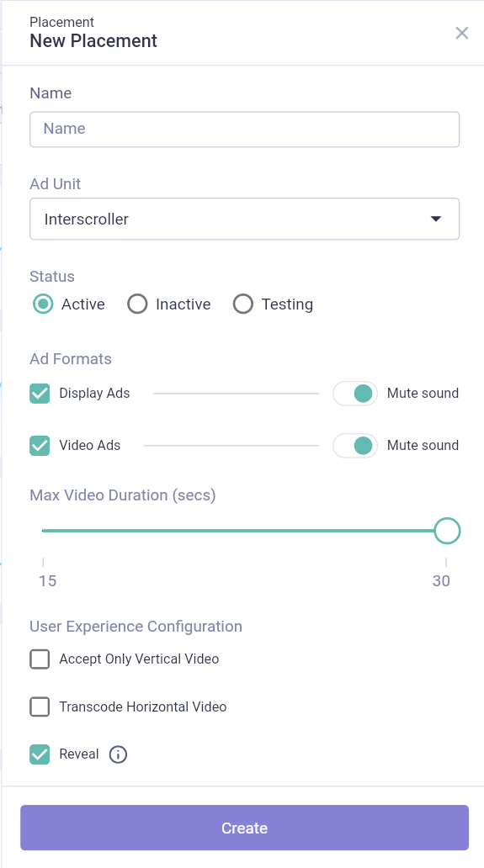Toggle Mute sound for Video Ads
This screenshot has width=484, height=868.
[355, 446]
